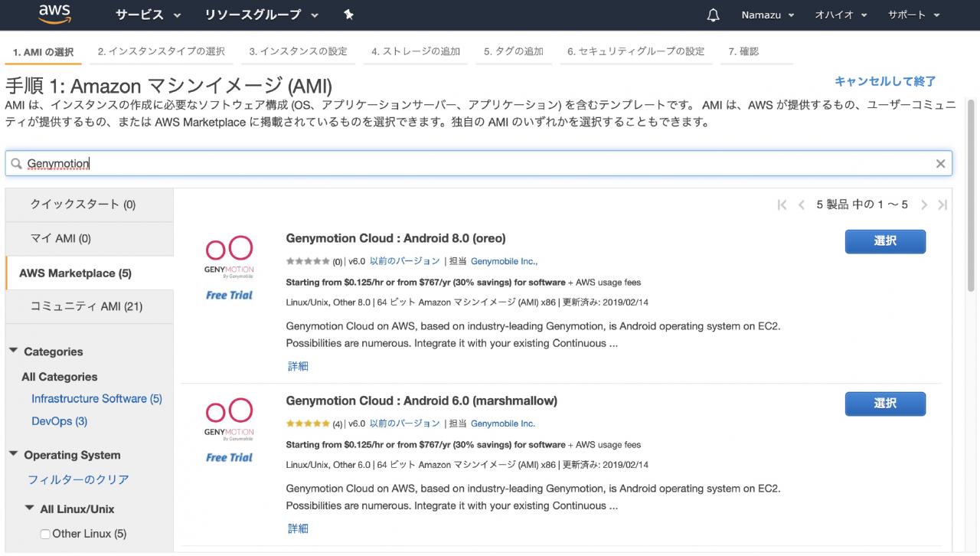Click star rating of Android 6.0 listing

[308, 424]
